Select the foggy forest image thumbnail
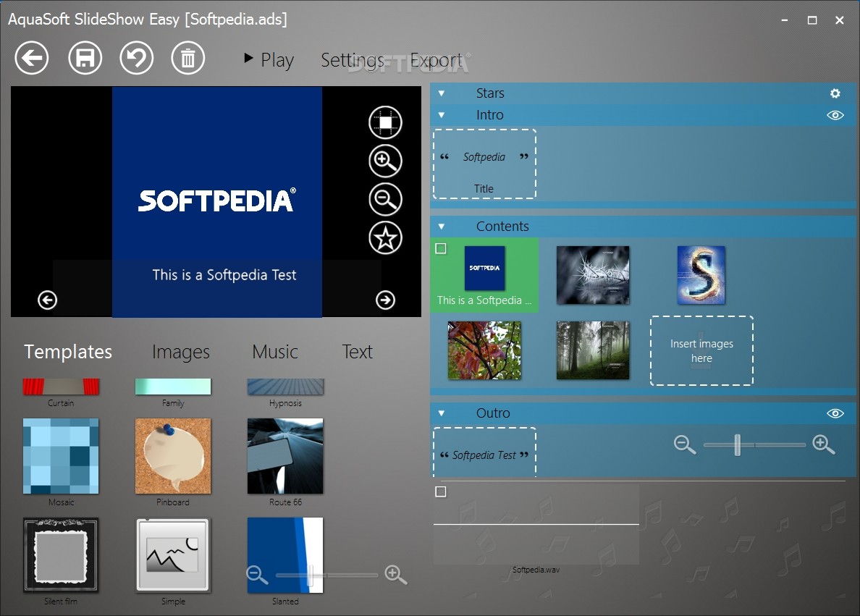Screen dimensions: 860x616 (x=593, y=350)
